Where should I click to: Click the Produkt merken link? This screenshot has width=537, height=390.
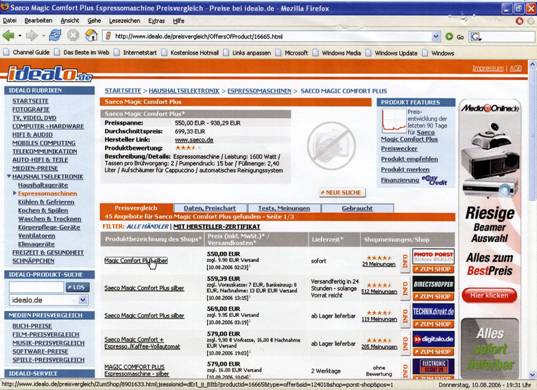point(405,169)
